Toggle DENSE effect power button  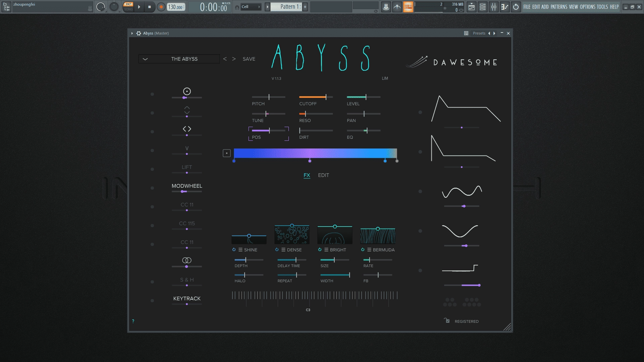point(277,249)
